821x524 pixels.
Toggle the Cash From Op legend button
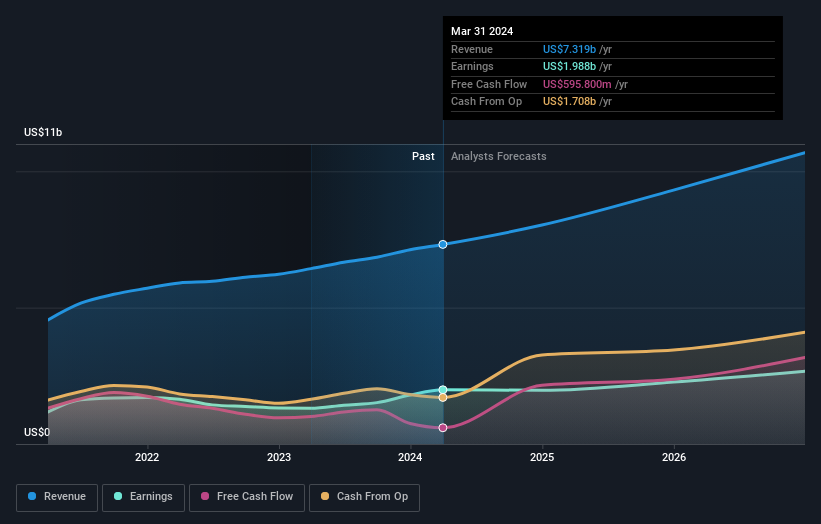click(x=364, y=497)
